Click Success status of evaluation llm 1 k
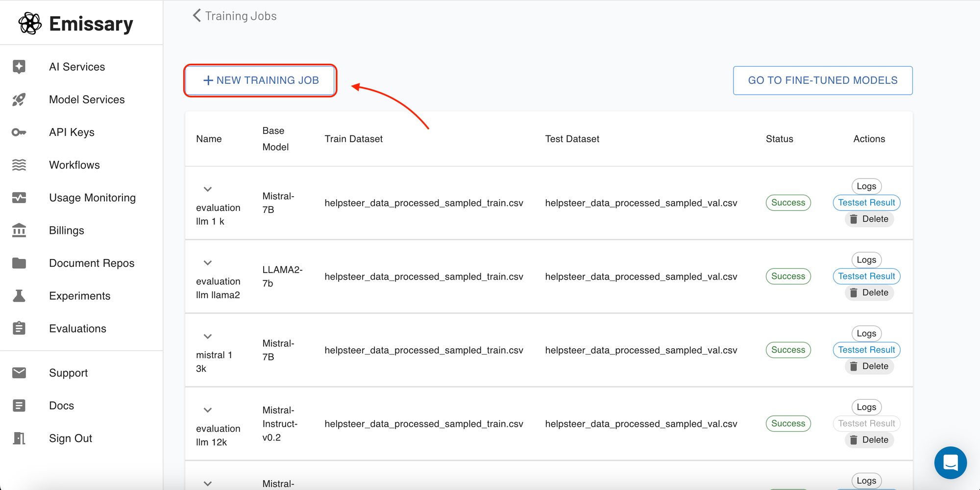The width and height of the screenshot is (980, 490). (788, 203)
